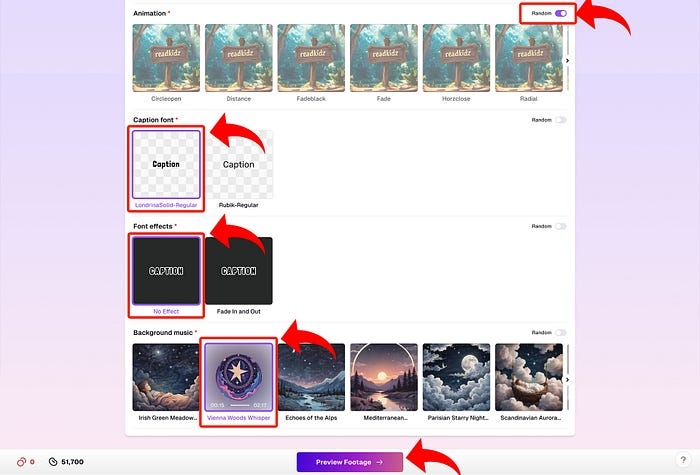Select the Rubik-Regular caption font
This screenshot has width=700, height=475.
pos(238,165)
